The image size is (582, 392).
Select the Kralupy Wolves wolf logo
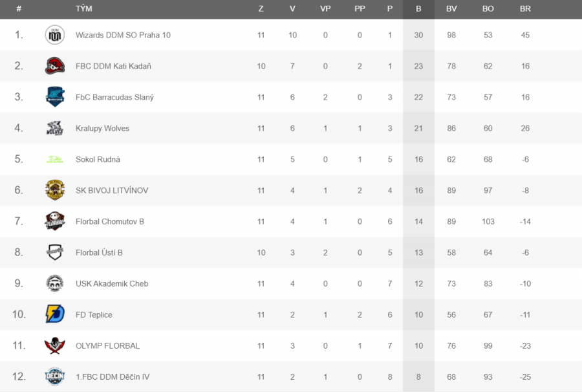(x=54, y=128)
